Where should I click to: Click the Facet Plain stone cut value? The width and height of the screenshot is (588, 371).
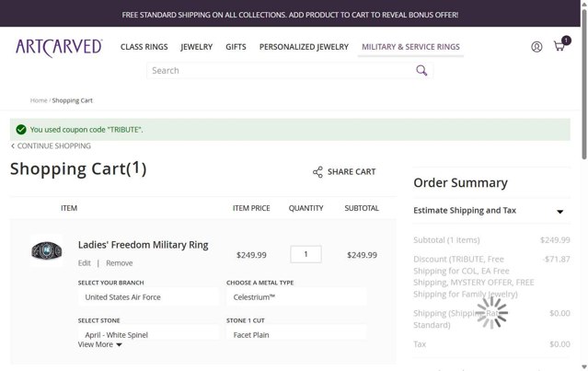click(296, 332)
